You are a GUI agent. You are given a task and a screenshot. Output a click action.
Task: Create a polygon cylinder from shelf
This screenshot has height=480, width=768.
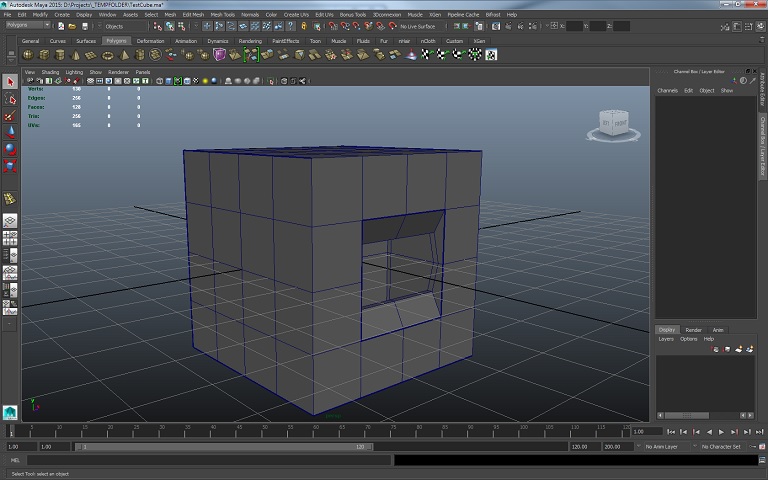pyautogui.click(x=60, y=55)
